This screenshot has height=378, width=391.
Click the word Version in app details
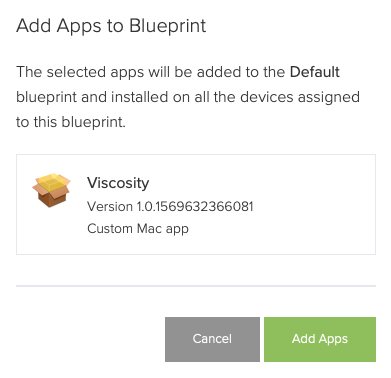110,206
